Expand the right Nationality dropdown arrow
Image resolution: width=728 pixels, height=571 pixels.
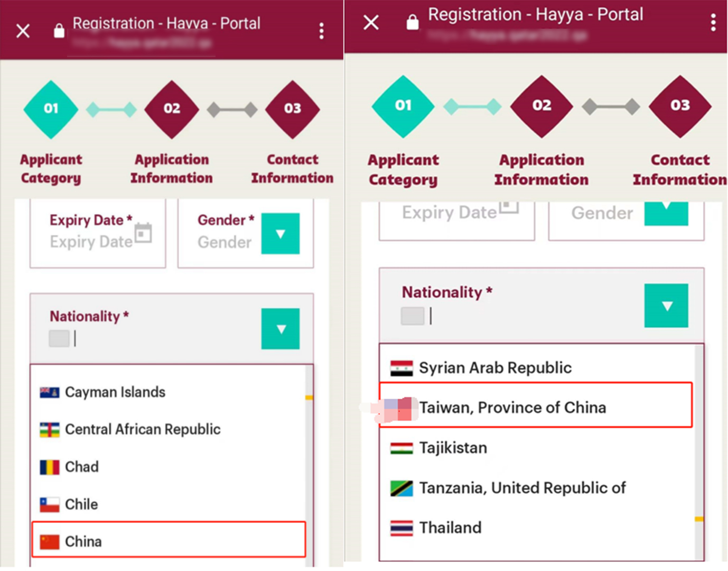666,306
